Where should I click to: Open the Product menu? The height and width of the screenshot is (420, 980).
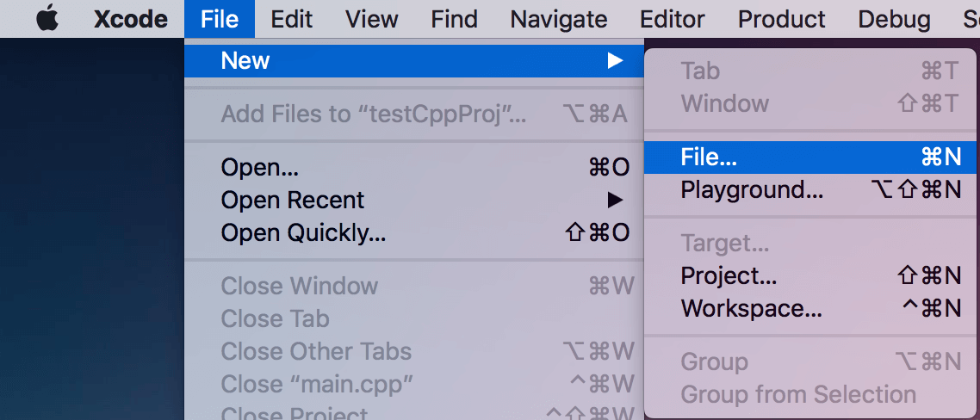[781, 19]
